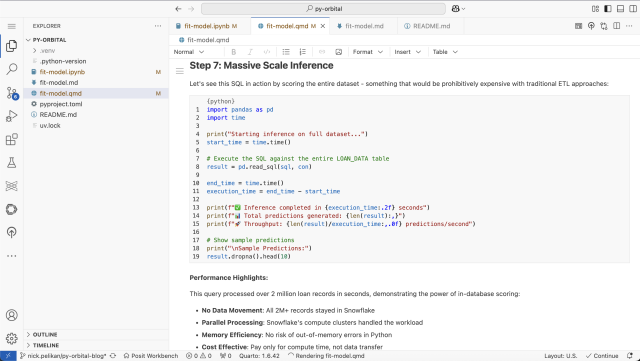The height and width of the screenshot is (361, 640).
Task: Split the editor to the right
Action: tap(617, 26)
